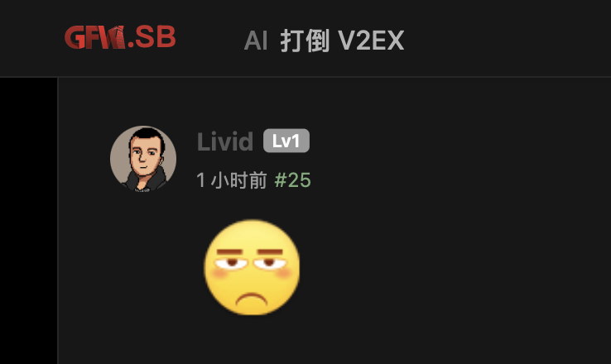Image resolution: width=611 pixels, height=364 pixels.
Task: Open reply floor number #25 link
Action: 292,180
